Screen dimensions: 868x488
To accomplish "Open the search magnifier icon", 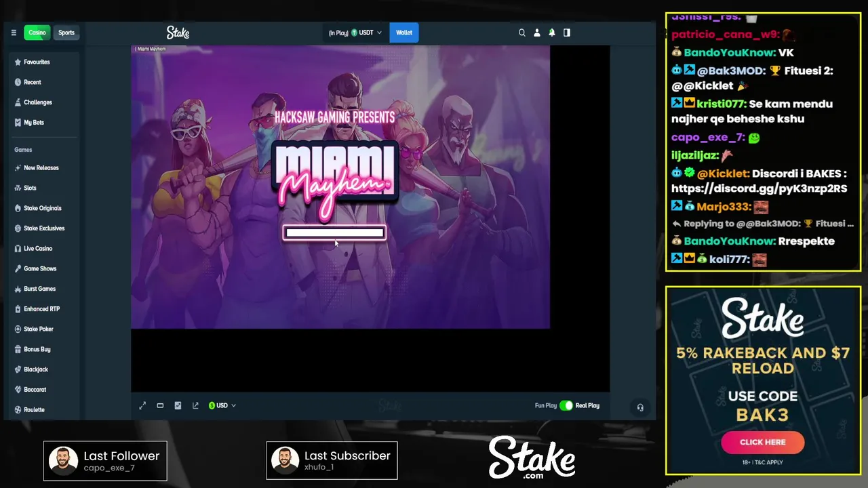I will [521, 33].
